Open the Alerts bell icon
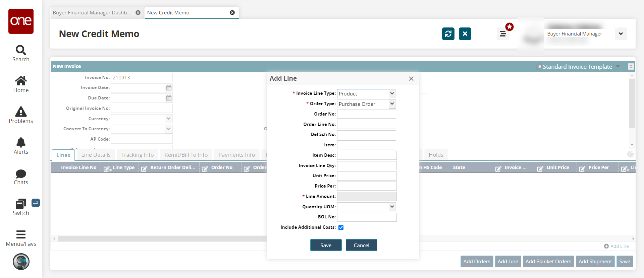The width and height of the screenshot is (644, 278). point(21,143)
